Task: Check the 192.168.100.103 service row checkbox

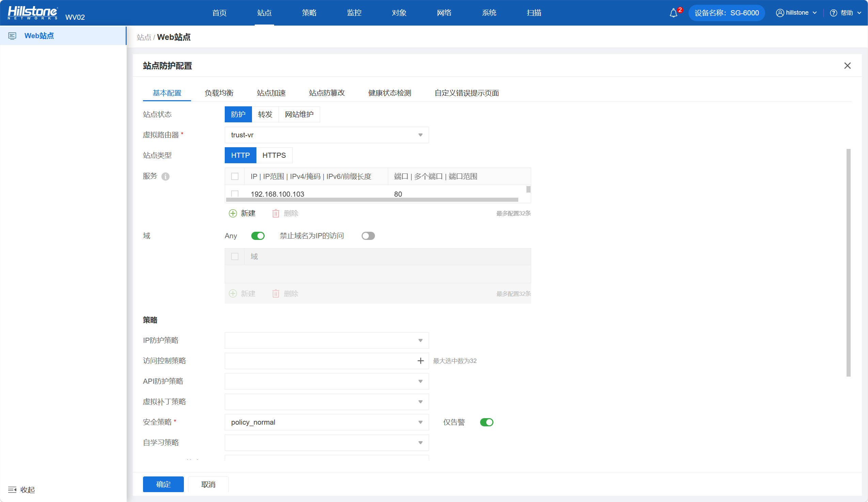Action: (235, 194)
